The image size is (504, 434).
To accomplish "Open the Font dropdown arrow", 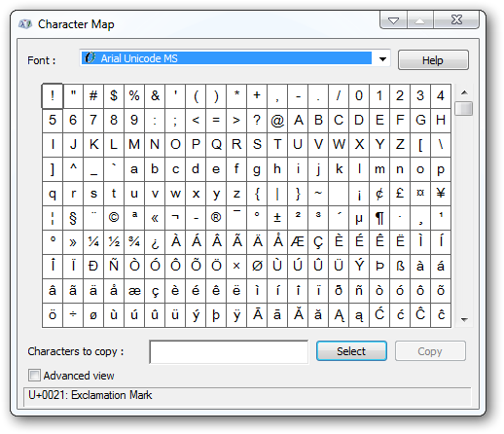I will point(382,59).
